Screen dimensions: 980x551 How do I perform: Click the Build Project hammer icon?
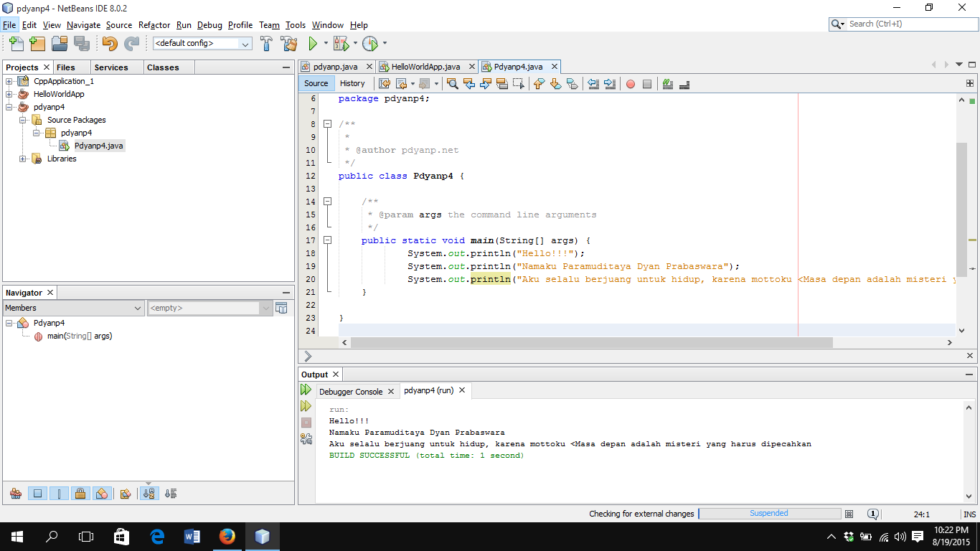[x=266, y=44]
